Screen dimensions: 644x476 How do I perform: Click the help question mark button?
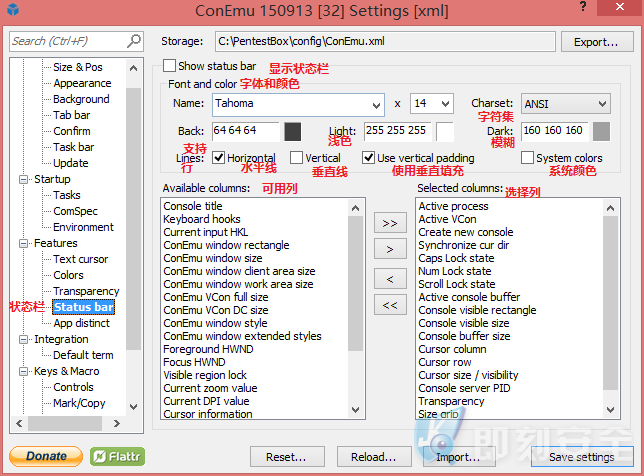point(583,7)
